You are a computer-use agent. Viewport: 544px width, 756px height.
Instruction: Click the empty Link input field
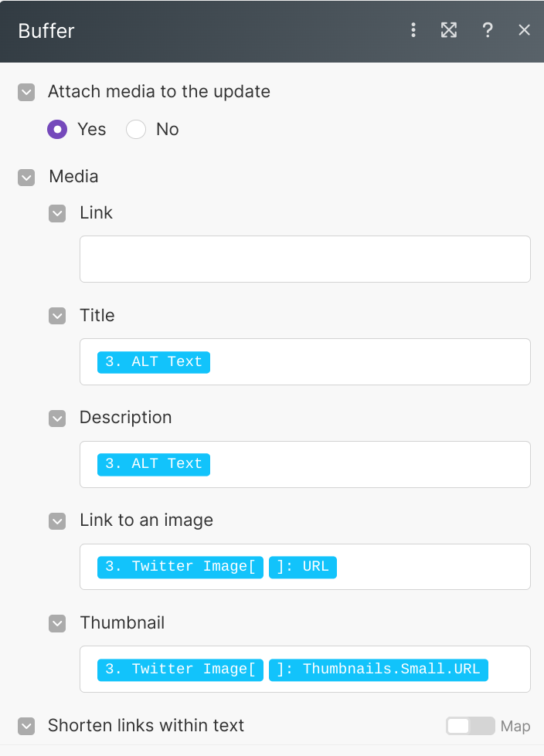coord(304,259)
